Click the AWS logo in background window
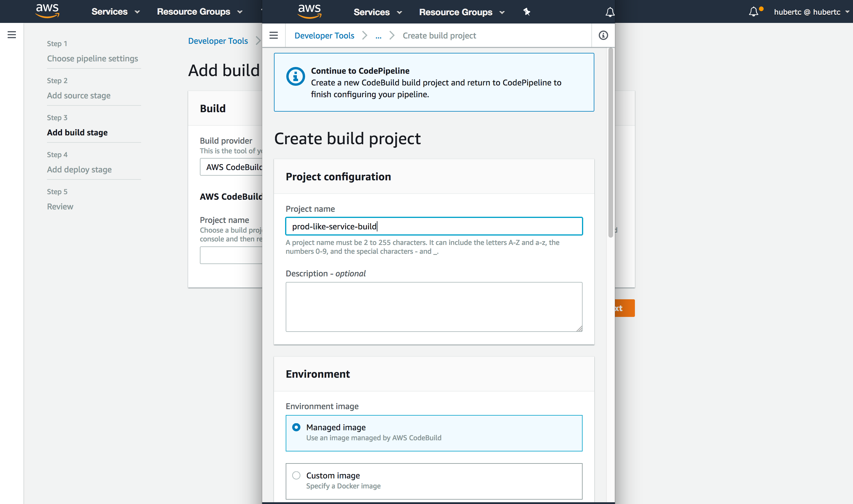853x504 pixels. (48, 11)
